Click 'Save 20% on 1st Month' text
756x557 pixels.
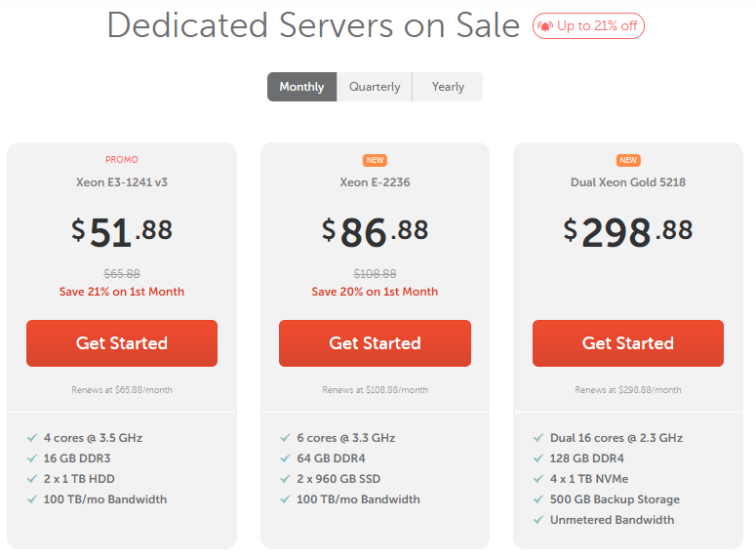(x=376, y=292)
